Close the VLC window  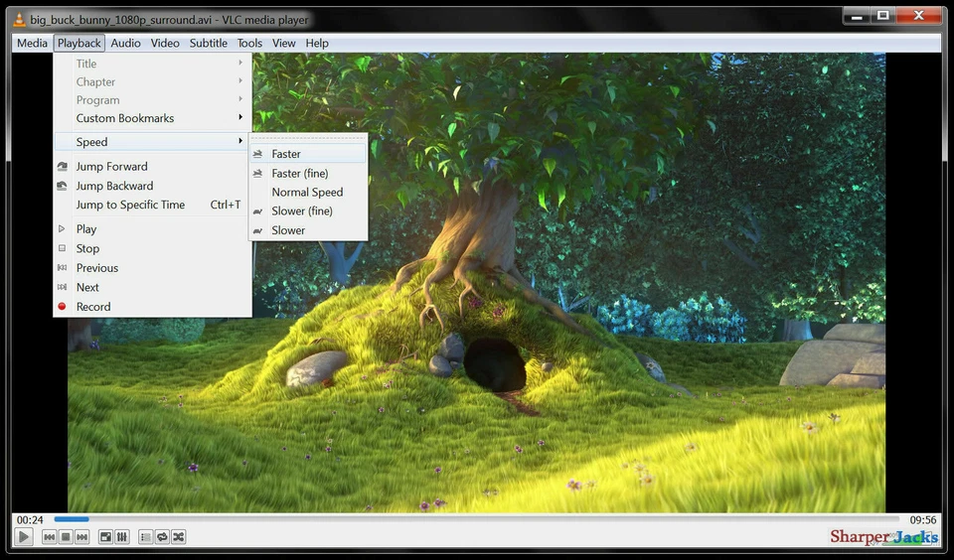click(x=919, y=16)
